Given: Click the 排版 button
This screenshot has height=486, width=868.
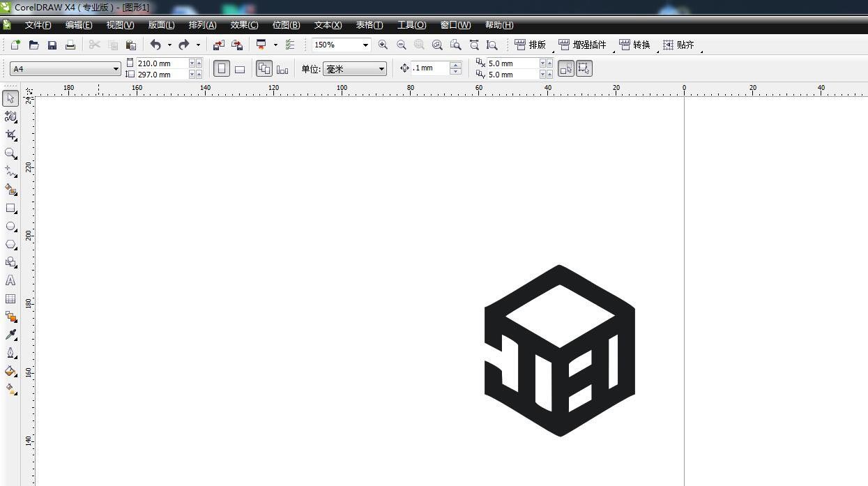Looking at the screenshot, I should coord(531,45).
